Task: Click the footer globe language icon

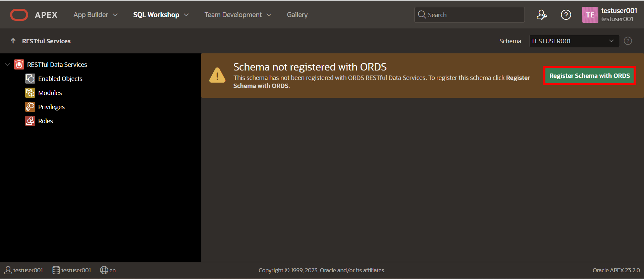Action: pyautogui.click(x=104, y=270)
